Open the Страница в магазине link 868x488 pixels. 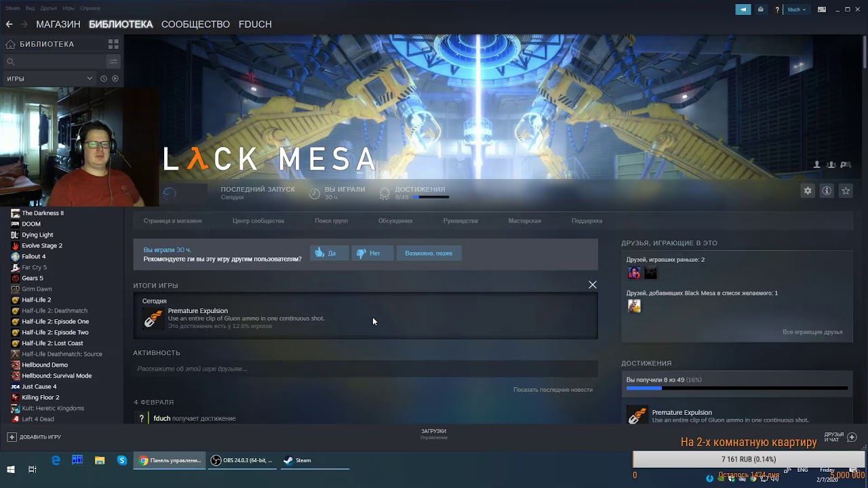172,221
